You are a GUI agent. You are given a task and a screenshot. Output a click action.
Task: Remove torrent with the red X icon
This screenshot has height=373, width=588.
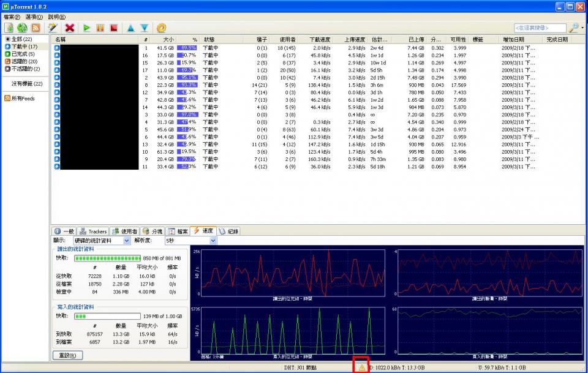[70, 28]
